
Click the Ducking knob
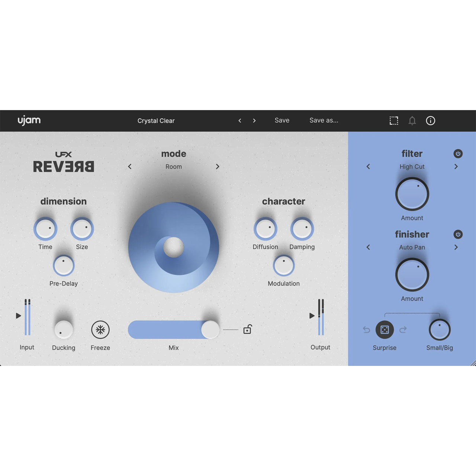[x=64, y=330]
